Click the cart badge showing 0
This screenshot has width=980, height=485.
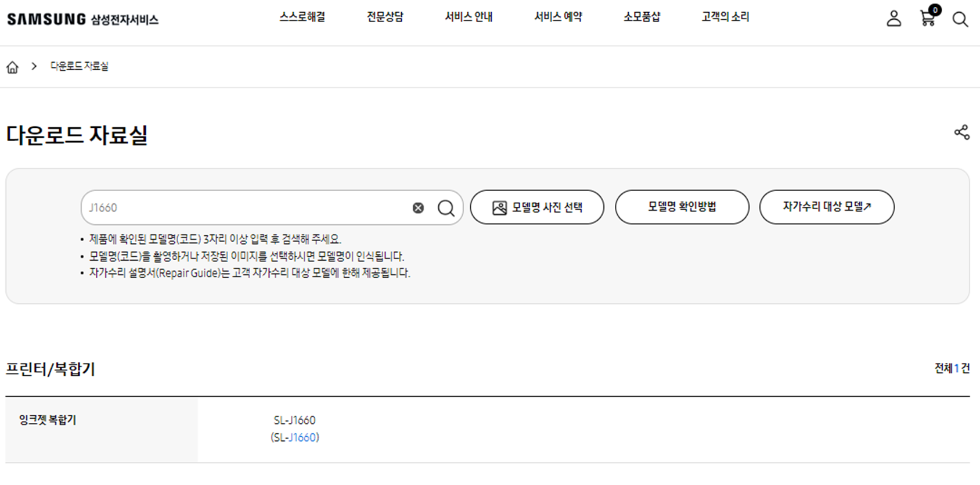tap(935, 10)
